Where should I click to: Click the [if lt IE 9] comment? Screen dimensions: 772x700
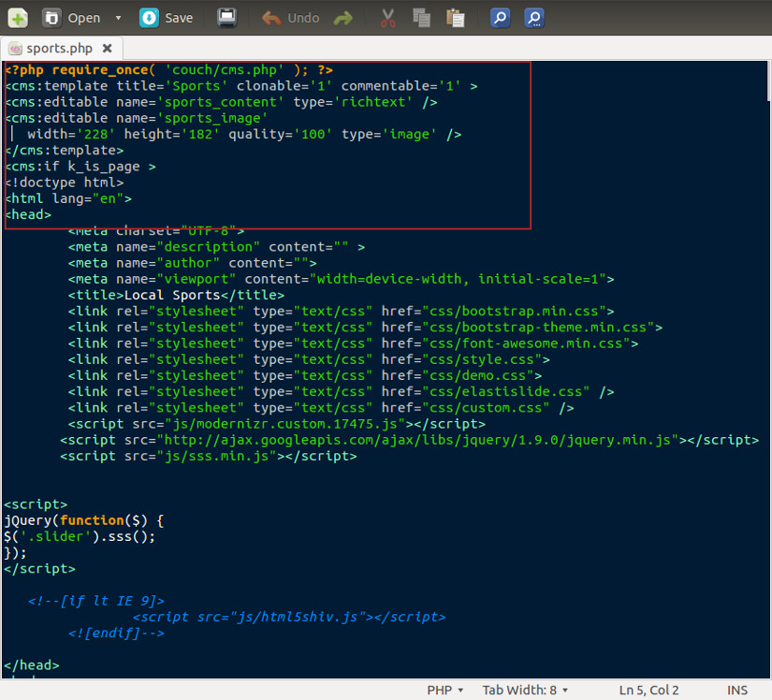[x=96, y=601]
